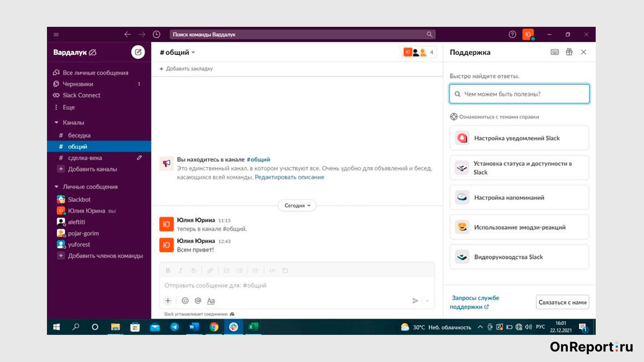Click the Запросы службе поддержки link
The width and height of the screenshot is (644, 362).
coord(475,302)
